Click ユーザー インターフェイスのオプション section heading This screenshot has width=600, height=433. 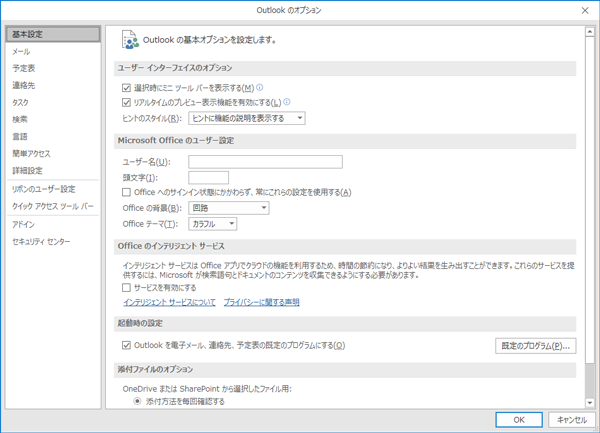(175, 68)
